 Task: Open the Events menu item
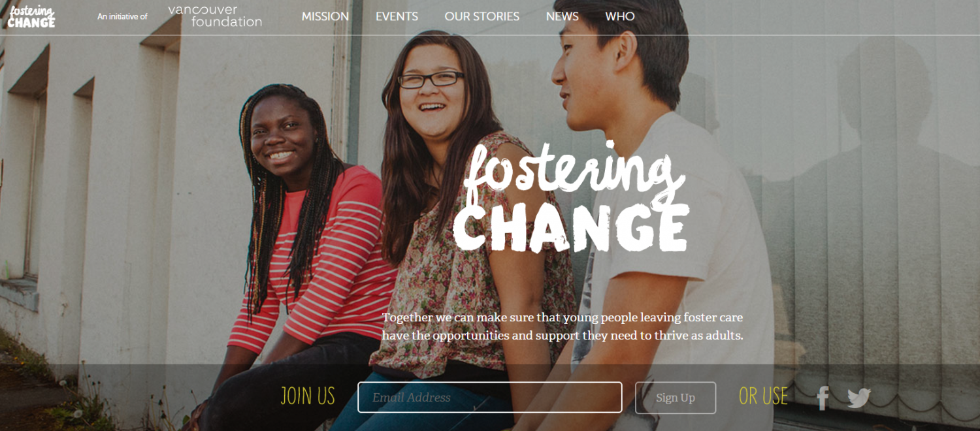tap(397, 16)
